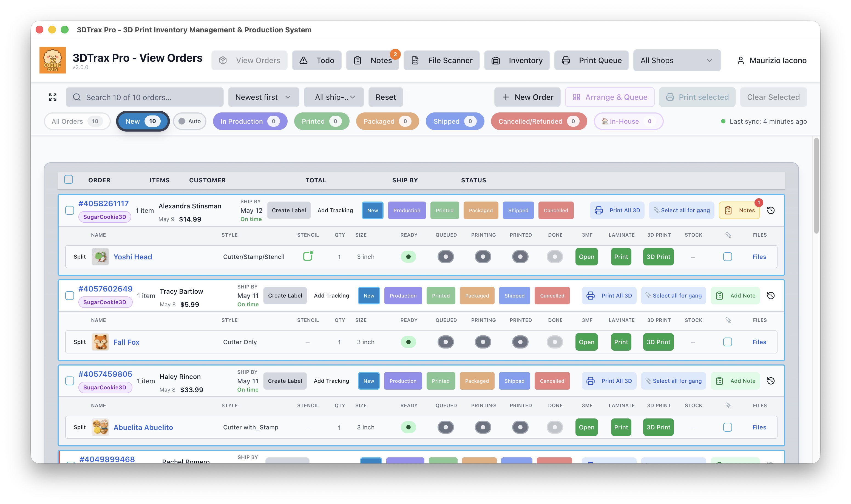Click the Fall Fox thumbnail image

(x=100, y=342)
